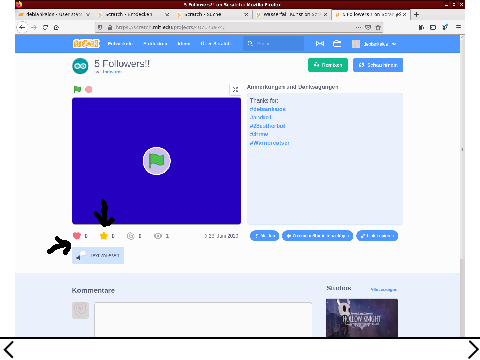Go back with the Firefox back arrow

tap(22, 27)
